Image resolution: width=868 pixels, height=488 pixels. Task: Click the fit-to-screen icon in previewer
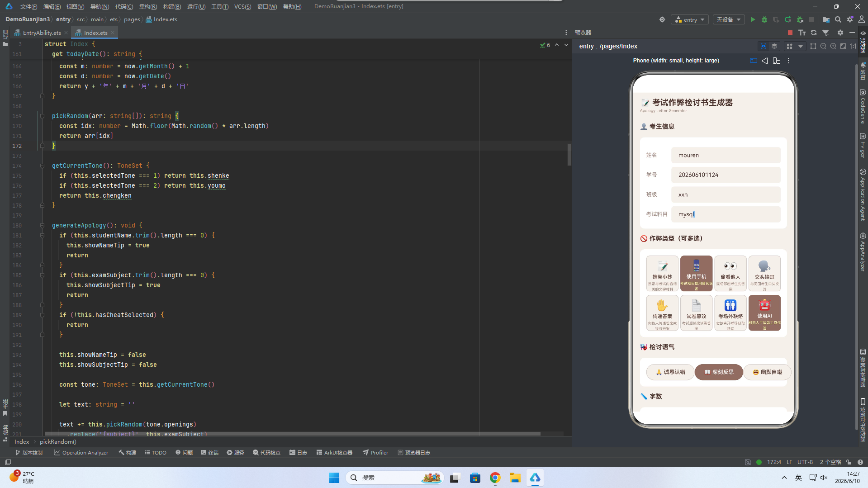[x=843, y=46]
